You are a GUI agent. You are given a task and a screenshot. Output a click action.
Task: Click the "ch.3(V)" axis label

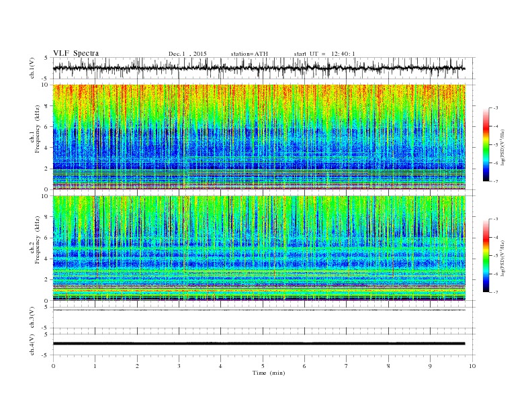coord(32,318)
